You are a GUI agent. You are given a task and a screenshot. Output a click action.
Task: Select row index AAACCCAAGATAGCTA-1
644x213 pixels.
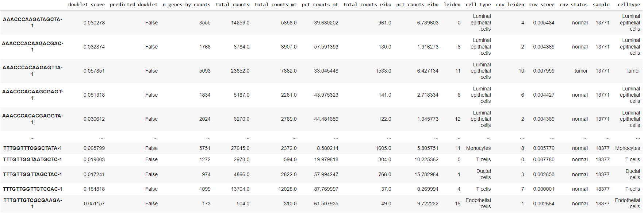pos(32,23)
